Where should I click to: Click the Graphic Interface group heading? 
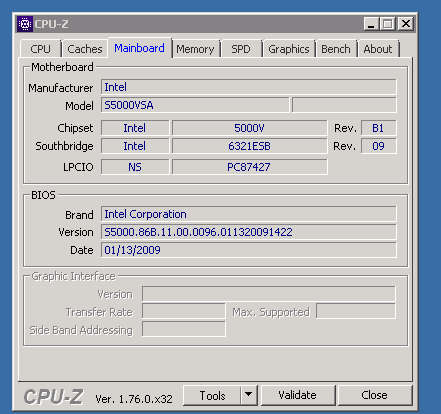pos(73,276)
